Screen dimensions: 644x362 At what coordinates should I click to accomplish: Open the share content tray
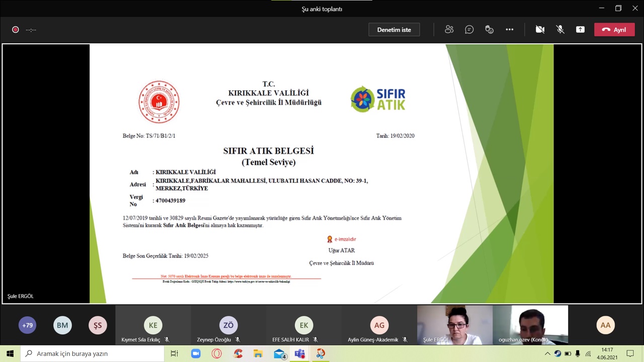[x=580, y=30]
